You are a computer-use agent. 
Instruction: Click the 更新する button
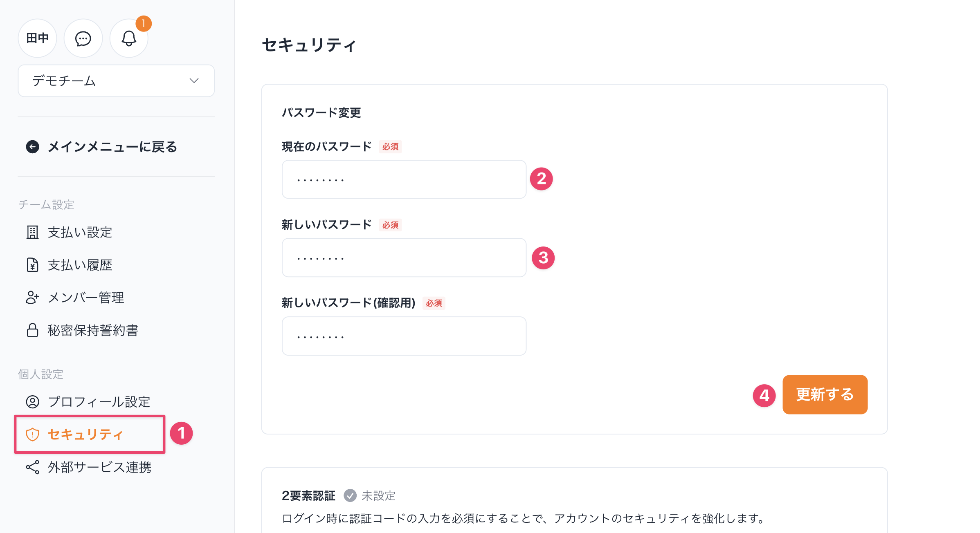point(825,394)
